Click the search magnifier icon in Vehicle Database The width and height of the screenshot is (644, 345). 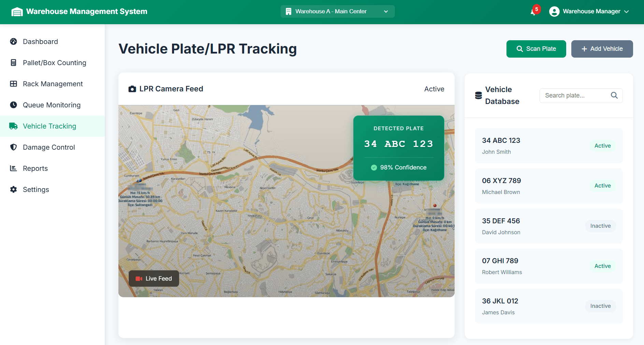coord(614,95)
